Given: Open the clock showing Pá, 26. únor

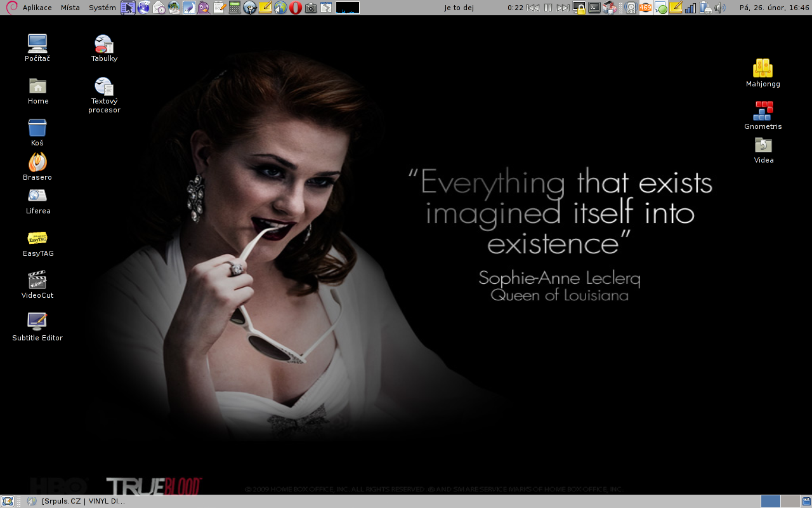Looking at the screenshot, I should pyautogui.click(x=774, y=8).
